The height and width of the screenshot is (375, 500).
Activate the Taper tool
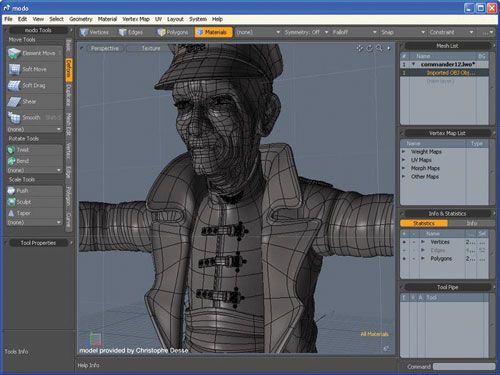click(35, 213)
